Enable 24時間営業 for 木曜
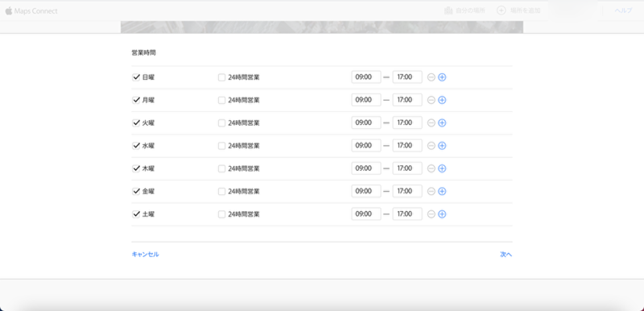Viewport: 644px width, 311px height. 222,168
